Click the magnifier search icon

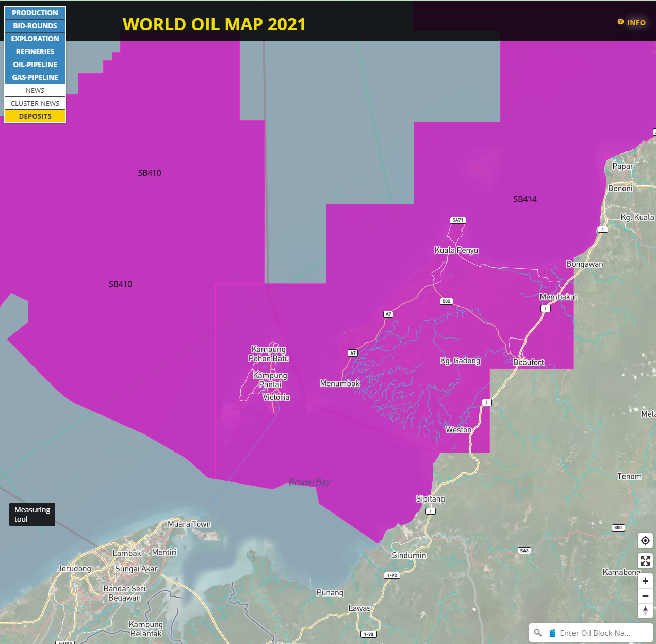pyautogui.click(x=538, y=633)
